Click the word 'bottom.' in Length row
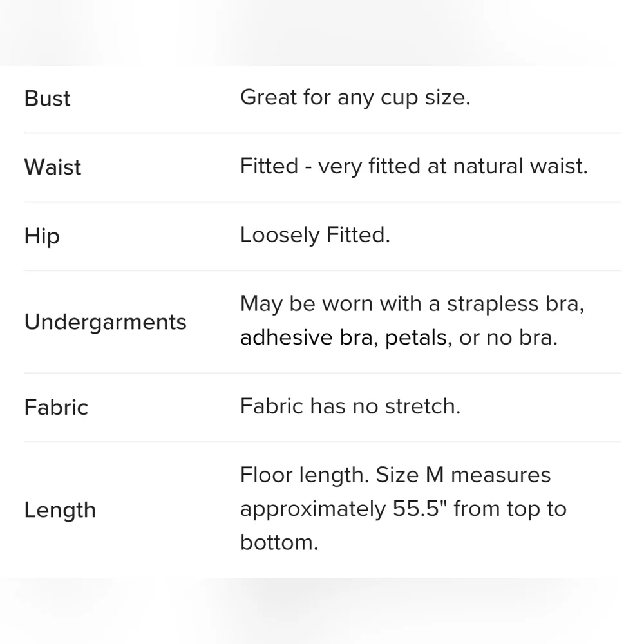This screenshot has width=644, height=644. (x=279, y=542)
